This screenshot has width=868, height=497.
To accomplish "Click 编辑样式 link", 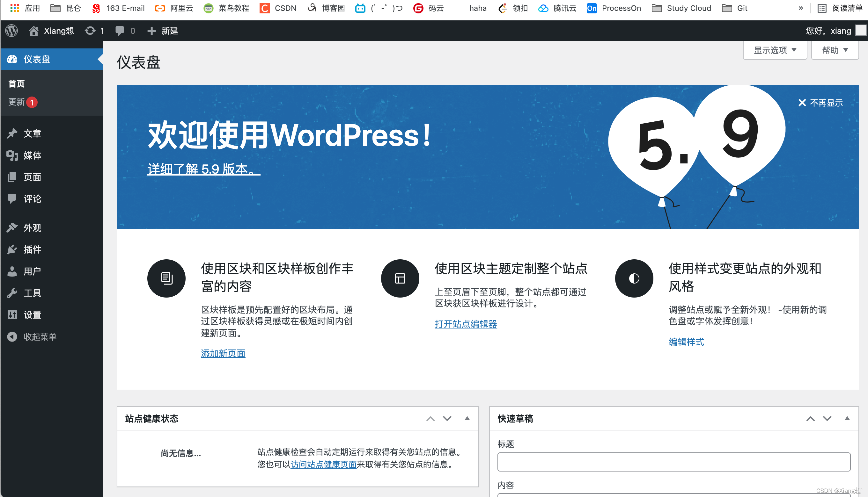I will (x=686, y=342).
